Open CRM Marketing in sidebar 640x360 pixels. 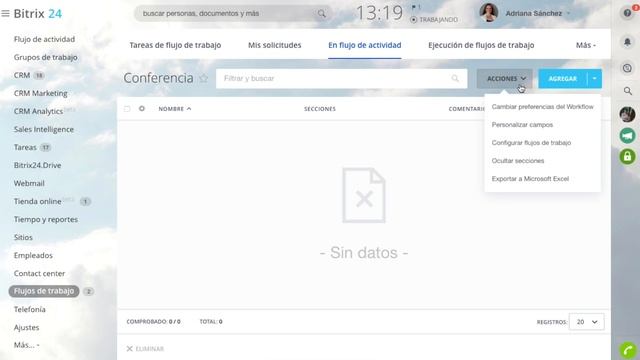(40, 93)
